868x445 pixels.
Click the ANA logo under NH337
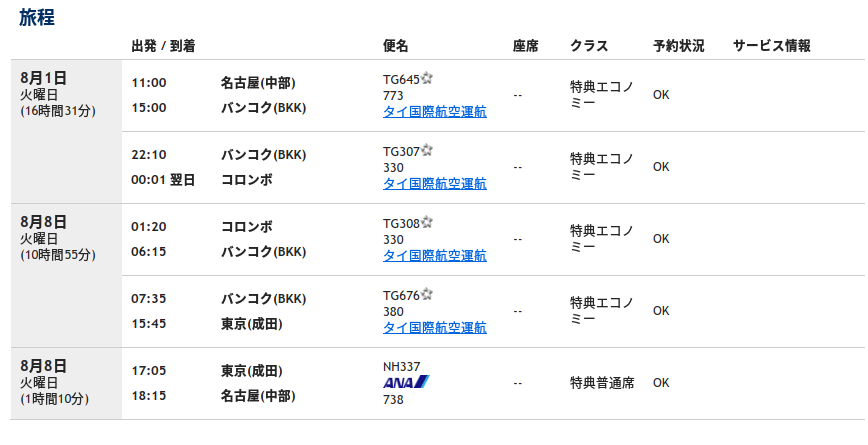406,382
